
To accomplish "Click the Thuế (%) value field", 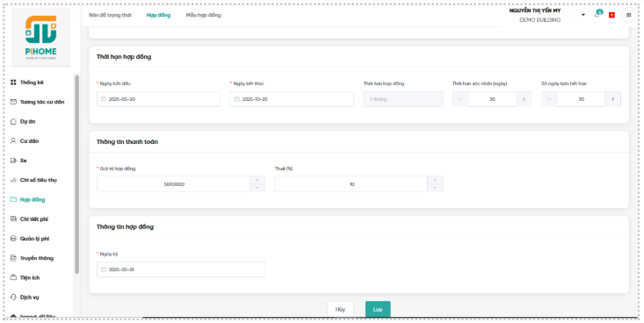I will (x=351, y=183).
